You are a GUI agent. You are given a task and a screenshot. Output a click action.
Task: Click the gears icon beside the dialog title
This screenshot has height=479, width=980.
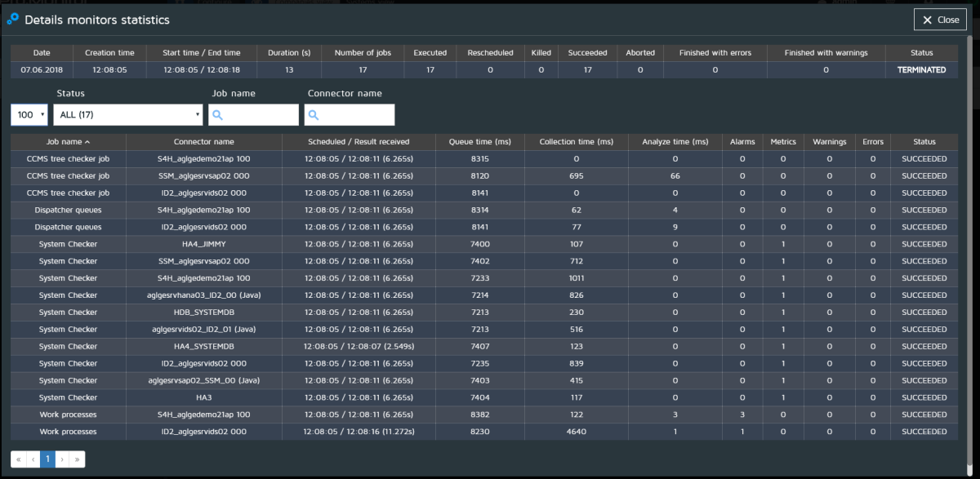12,19
